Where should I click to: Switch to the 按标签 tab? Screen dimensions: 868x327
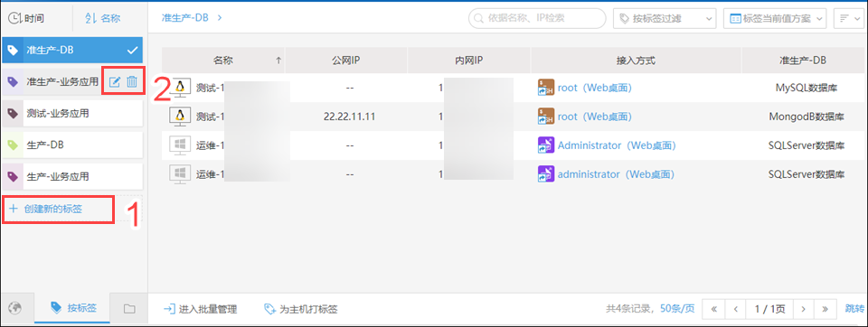[72, 308]
